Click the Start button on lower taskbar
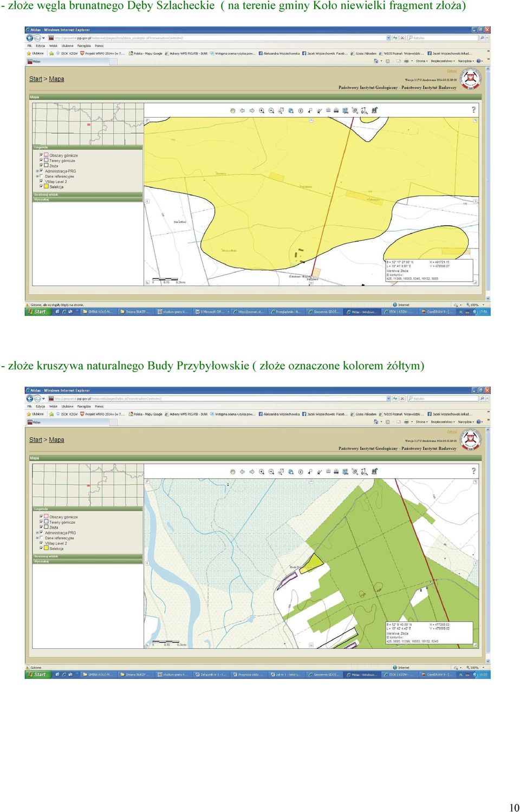 (37, 675)
